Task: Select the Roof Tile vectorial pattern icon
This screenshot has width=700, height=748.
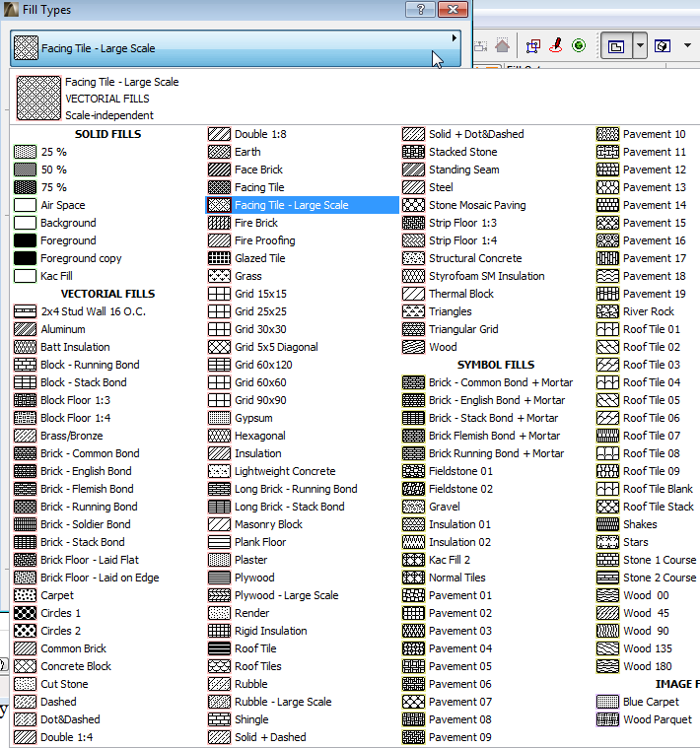Action: (219, 648)
